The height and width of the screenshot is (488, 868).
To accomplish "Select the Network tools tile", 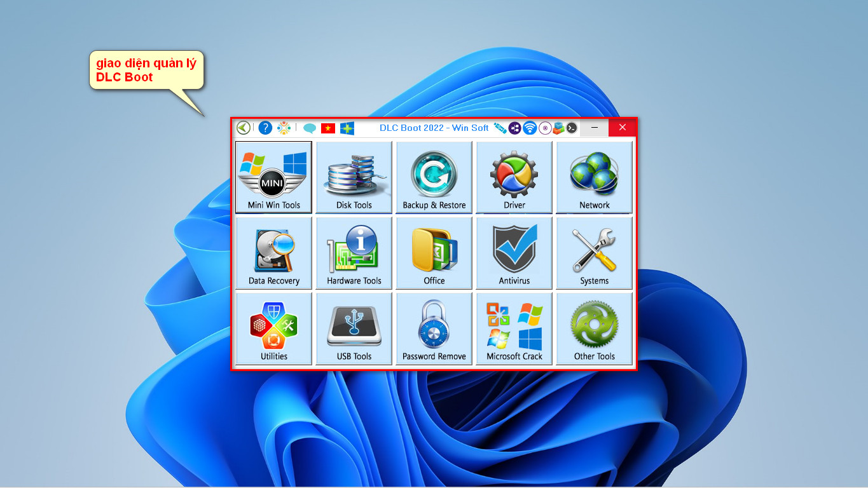I will (x=594, y=177).
